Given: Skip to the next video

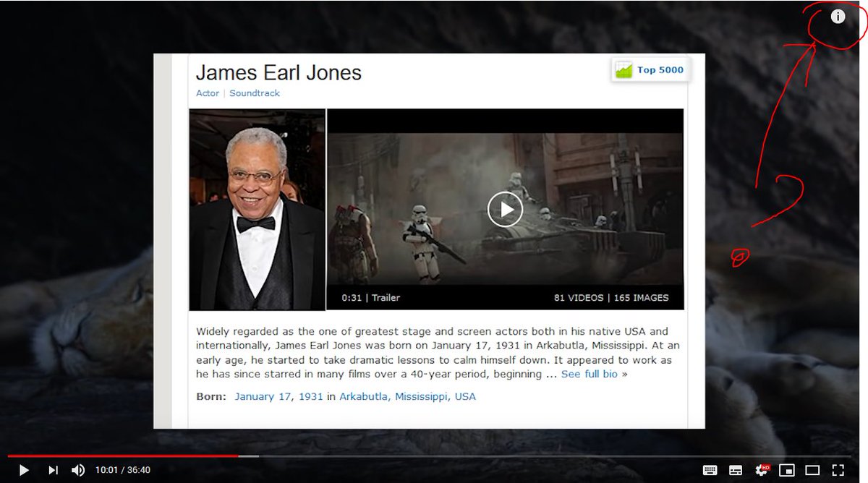Looking at the screenshot, I should tap(53, 470).
